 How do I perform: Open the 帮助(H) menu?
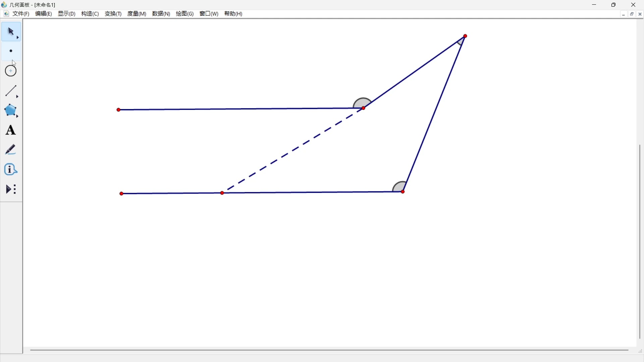(233, 14)
